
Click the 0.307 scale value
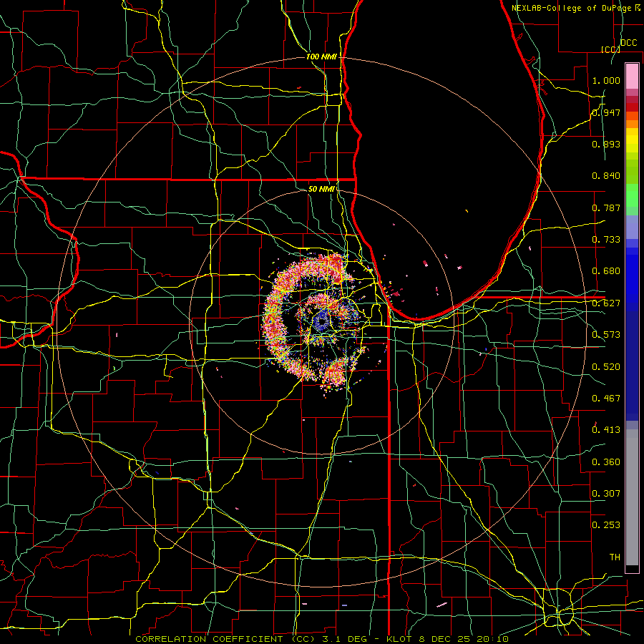click(x=606, y=494)
